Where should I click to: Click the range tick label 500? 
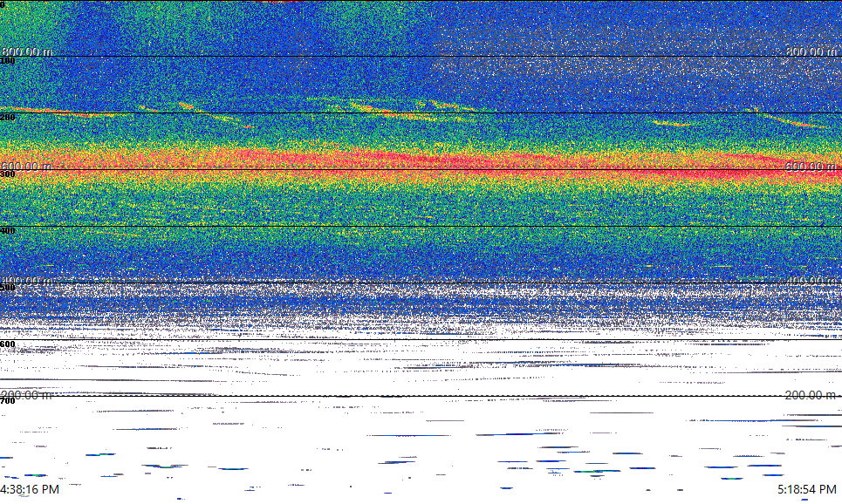8,288
